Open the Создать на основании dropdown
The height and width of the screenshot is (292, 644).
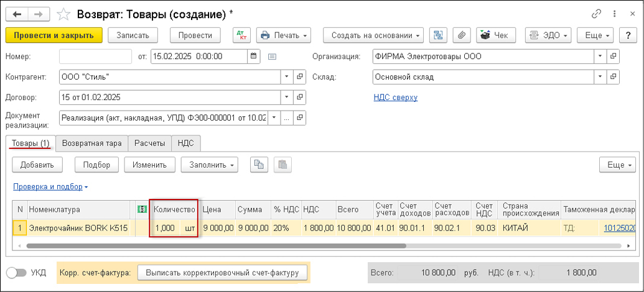pos(373,35)
